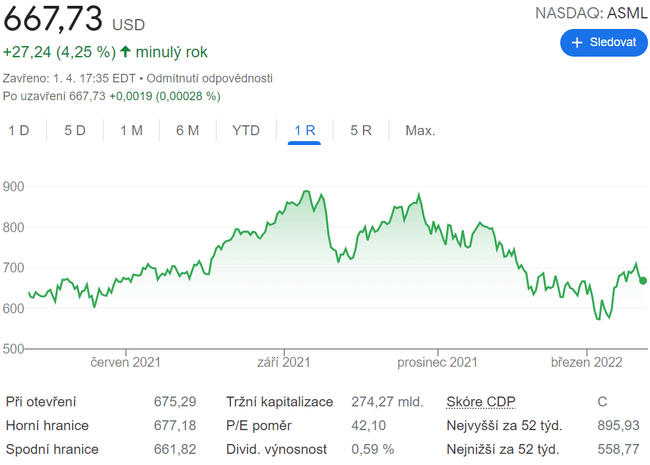Switch to the 1 D time range
The height and width of the screenshot is (465, 650).
pos(19,130)
